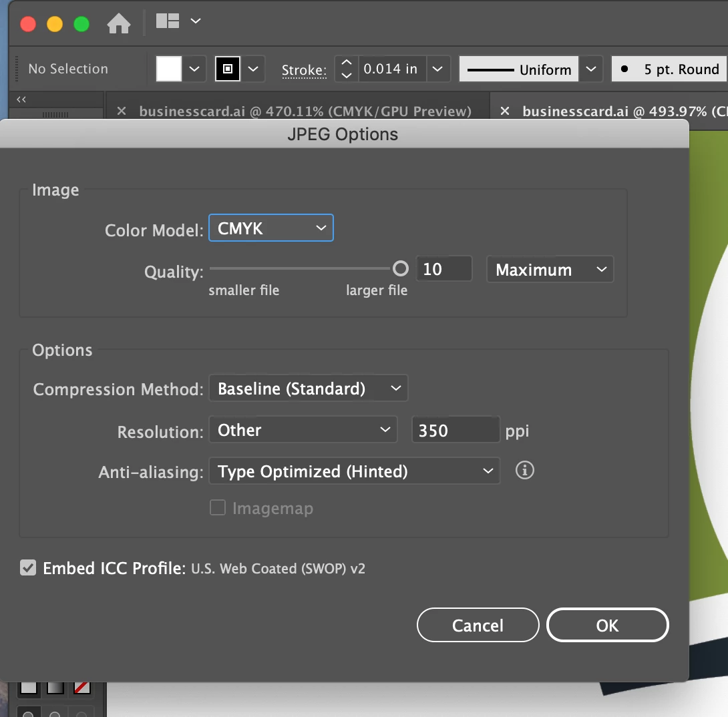Click the 350 ppi resolution field

click(x=456, y=430)
